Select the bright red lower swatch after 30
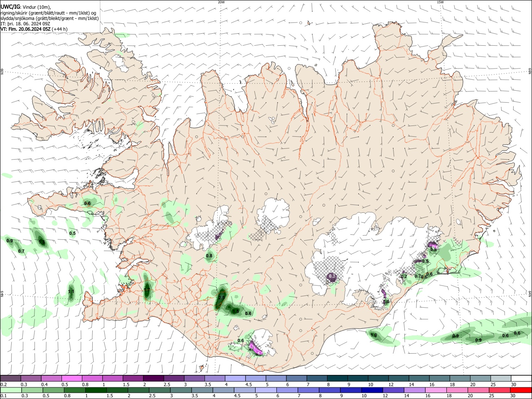Screen dimensions: 532x399 click(521, 390)
